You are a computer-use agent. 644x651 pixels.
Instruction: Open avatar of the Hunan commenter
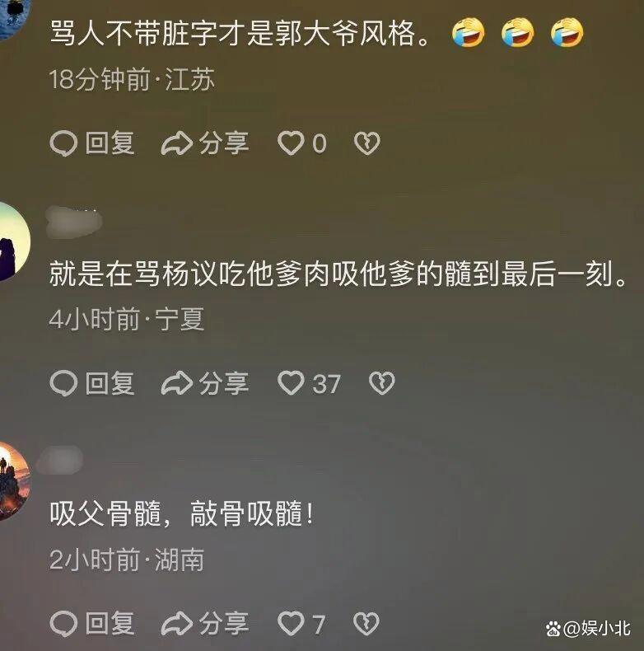[x=14, y=480]
